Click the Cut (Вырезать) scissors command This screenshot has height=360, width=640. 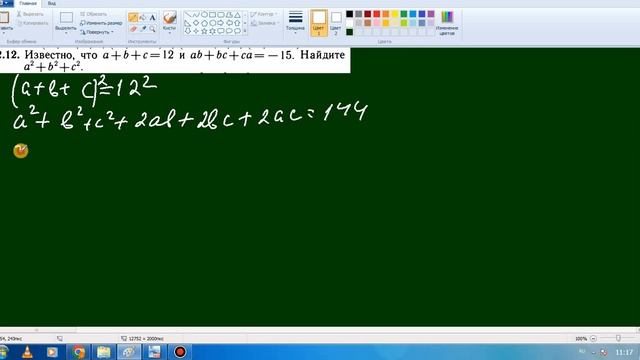click(x=30, y=14)
